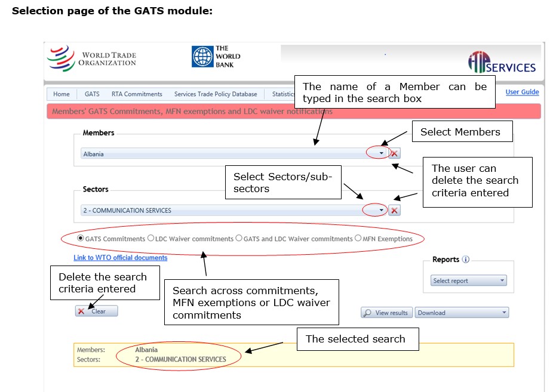Follow Link to WTO official documents
The width and height of the screenshot is (550, 392).
(x=120, y=258)
